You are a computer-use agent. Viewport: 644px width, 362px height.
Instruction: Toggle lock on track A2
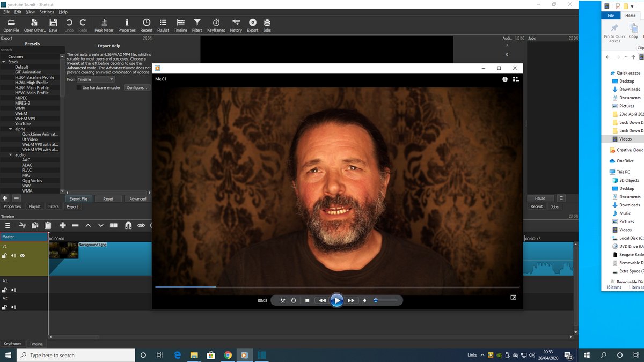(4, 307)
